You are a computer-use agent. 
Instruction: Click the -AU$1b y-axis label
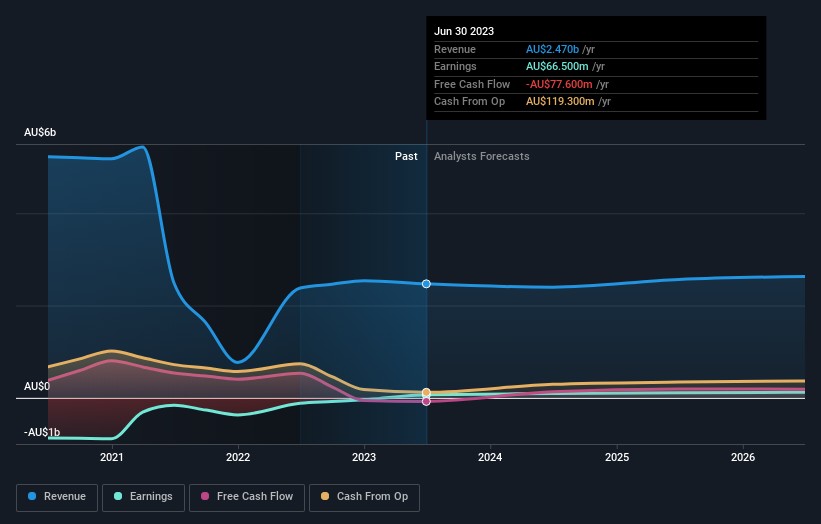click(42, 432)
